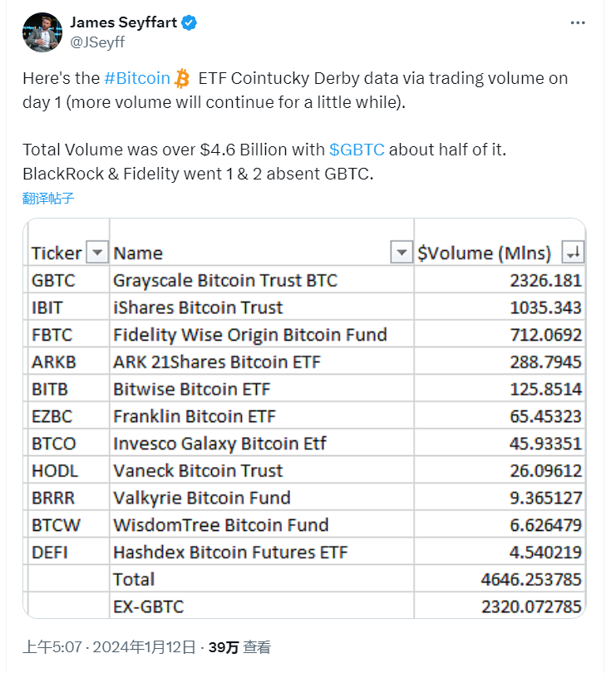Click the IBIT ticker cell
The height and width of the screenshot is (673, 616).
(47, 307)
